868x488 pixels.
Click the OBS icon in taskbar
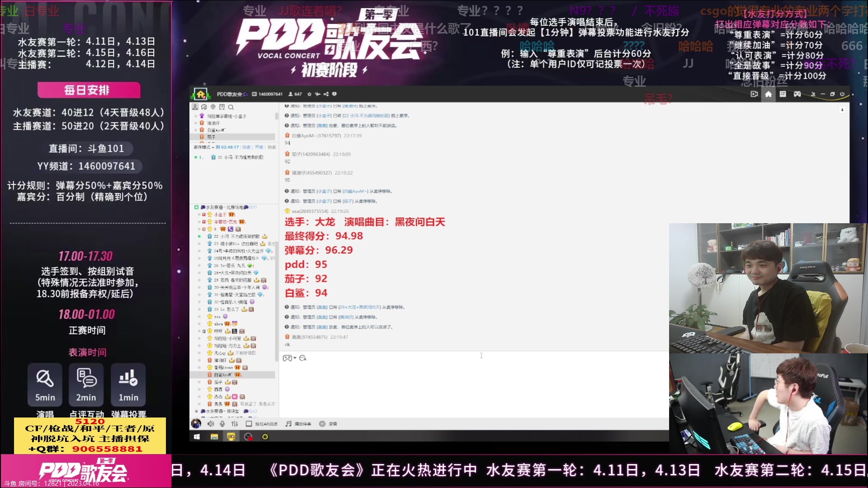click(248, 436)
